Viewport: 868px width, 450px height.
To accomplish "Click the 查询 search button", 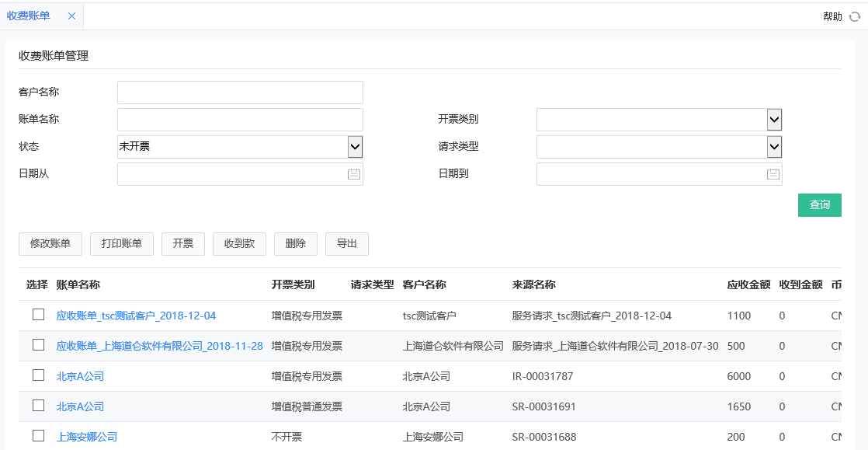I will [x=819, y=204].
